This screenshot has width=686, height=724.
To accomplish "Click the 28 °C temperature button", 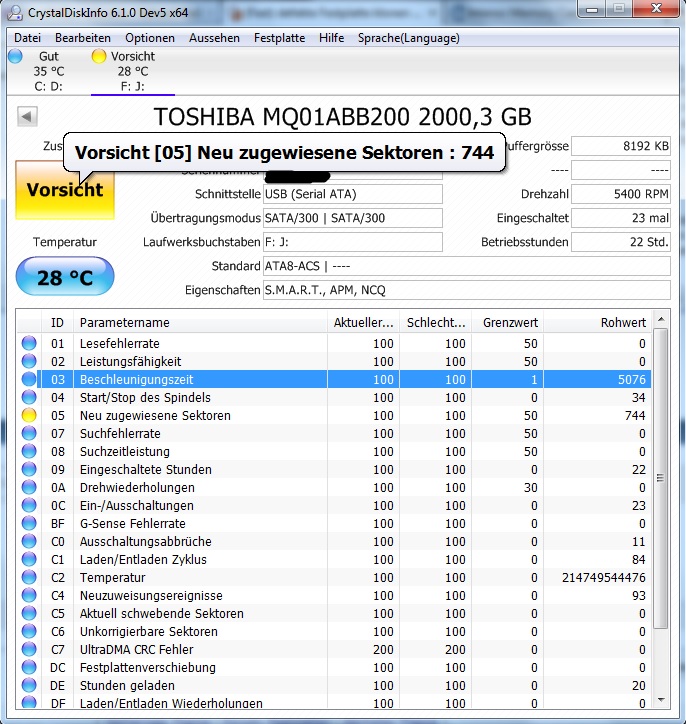I will (65, 277).
